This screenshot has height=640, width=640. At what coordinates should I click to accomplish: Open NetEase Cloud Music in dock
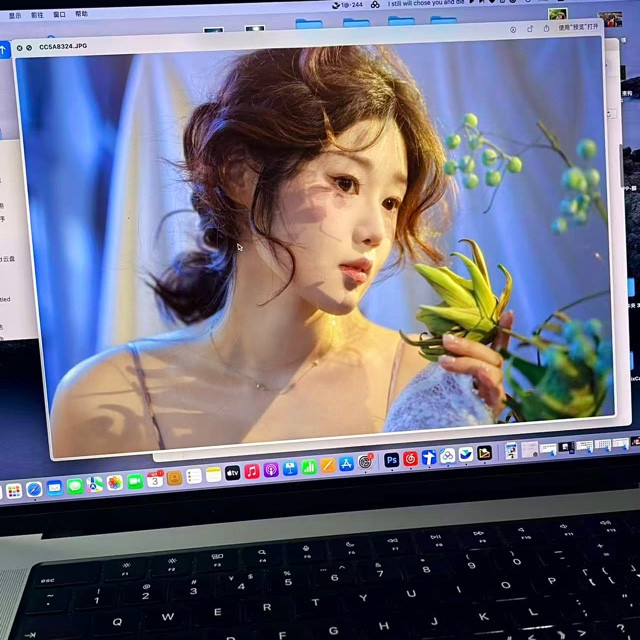pyautogui.click(x=410, y=459)
